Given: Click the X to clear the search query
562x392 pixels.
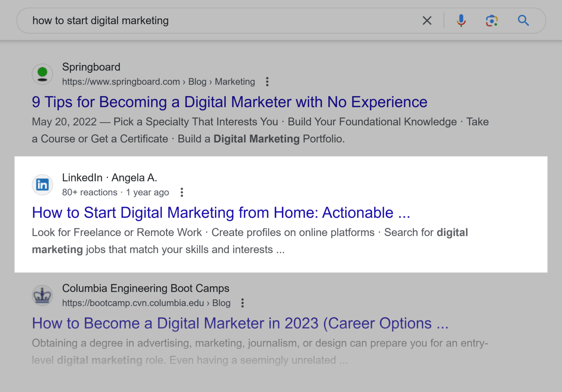Looking at the screenshot, I should point(427,20).
